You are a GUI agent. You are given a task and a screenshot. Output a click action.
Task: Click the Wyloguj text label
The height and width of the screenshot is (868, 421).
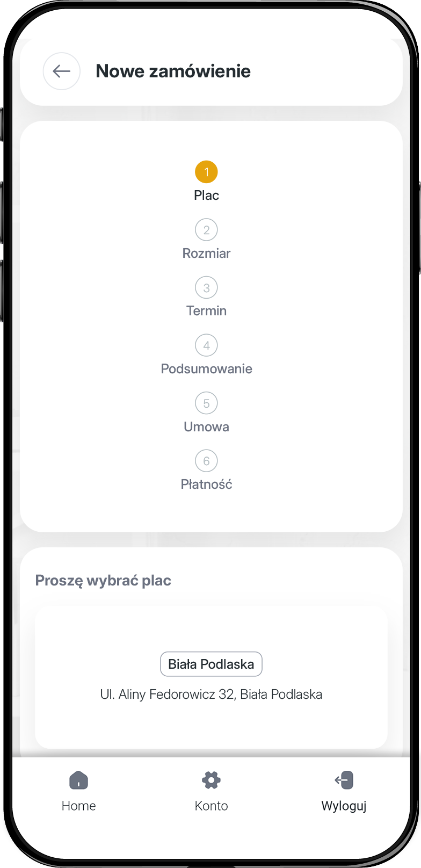(x=344, y=806)
